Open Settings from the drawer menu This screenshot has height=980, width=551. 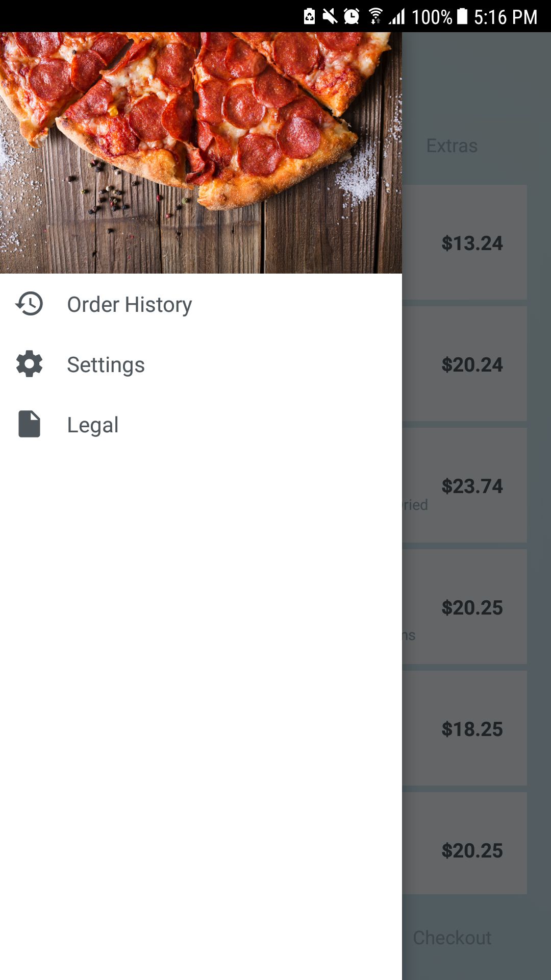pos(106,365)
